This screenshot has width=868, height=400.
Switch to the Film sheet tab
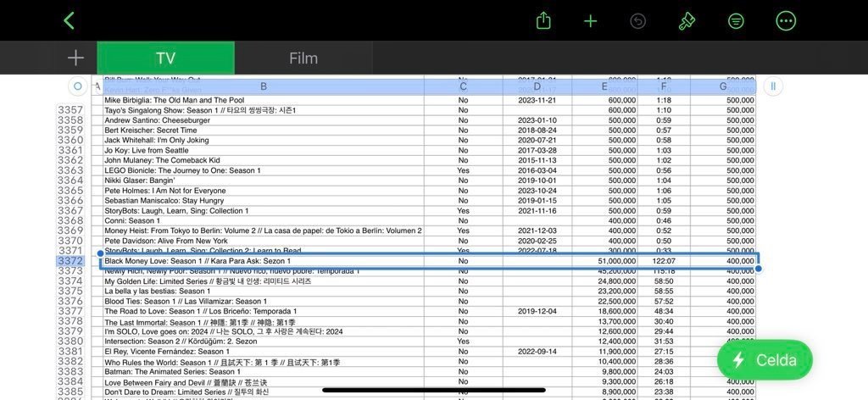click(x=303, y=58)
